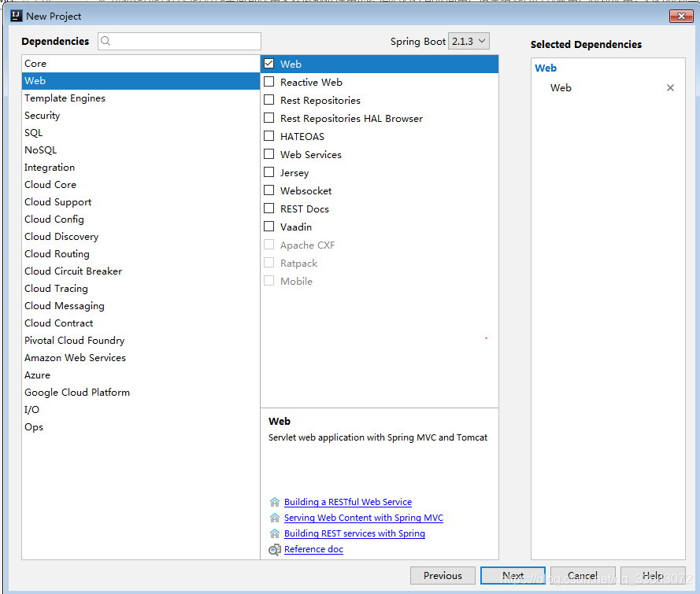The width and height of the screenshot is (700, 594).
Task: Open the Security category
Action: 141,116
